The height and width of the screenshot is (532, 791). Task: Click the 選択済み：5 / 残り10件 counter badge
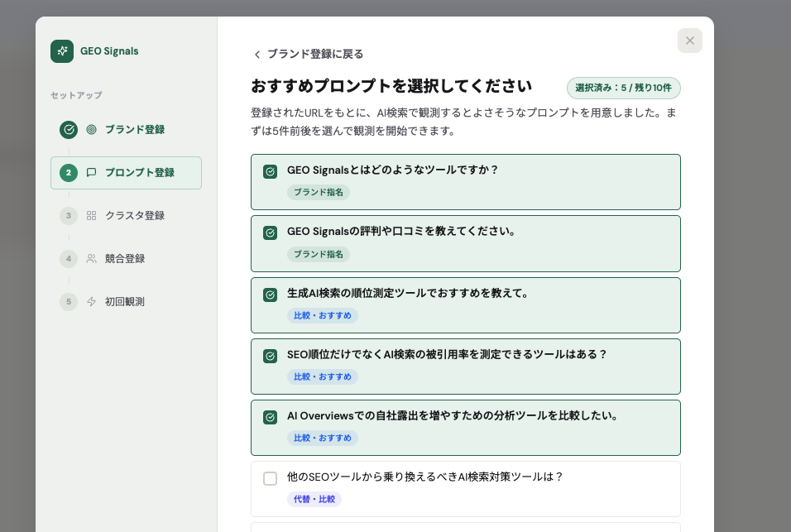(624, 88)
